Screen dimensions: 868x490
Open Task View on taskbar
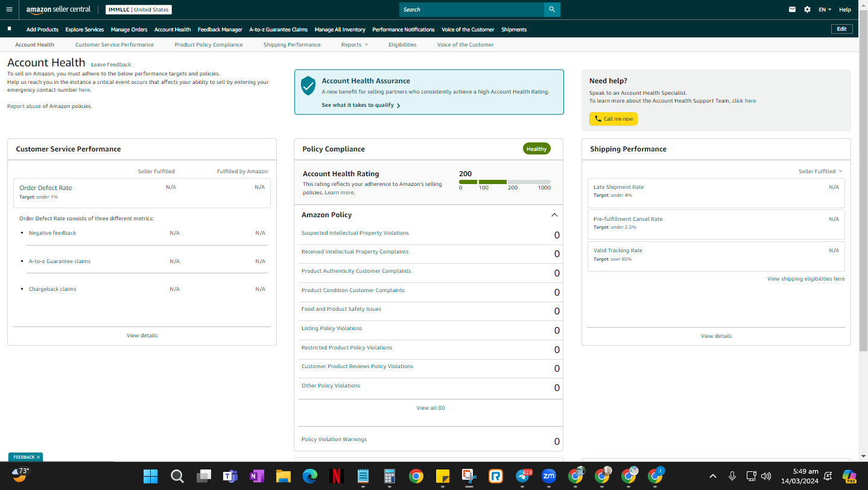(x=203, y=476)
